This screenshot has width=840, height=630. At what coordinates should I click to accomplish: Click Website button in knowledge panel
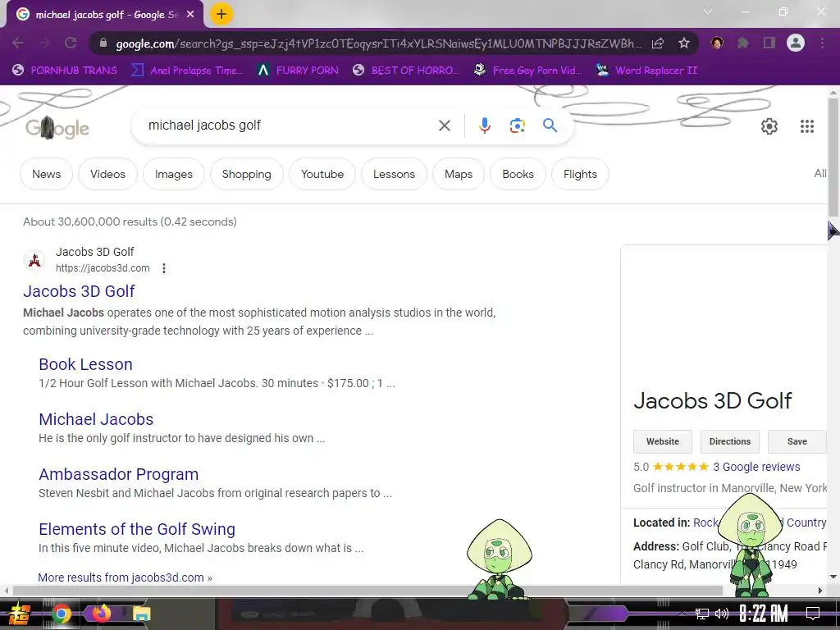(x=662, y=441)
